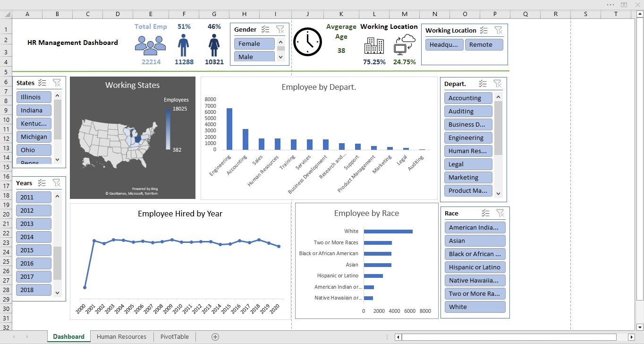
Task: Click the down chevron on the States slicer
Action: [x=57, y=160]
